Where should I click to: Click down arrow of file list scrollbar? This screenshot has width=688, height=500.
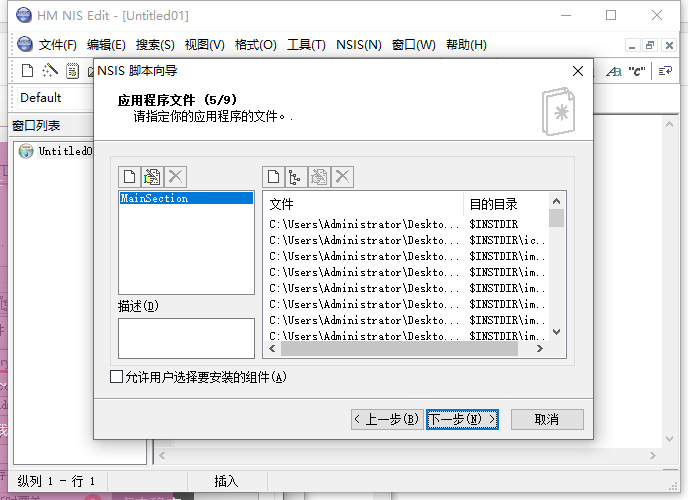pos(556,332)
